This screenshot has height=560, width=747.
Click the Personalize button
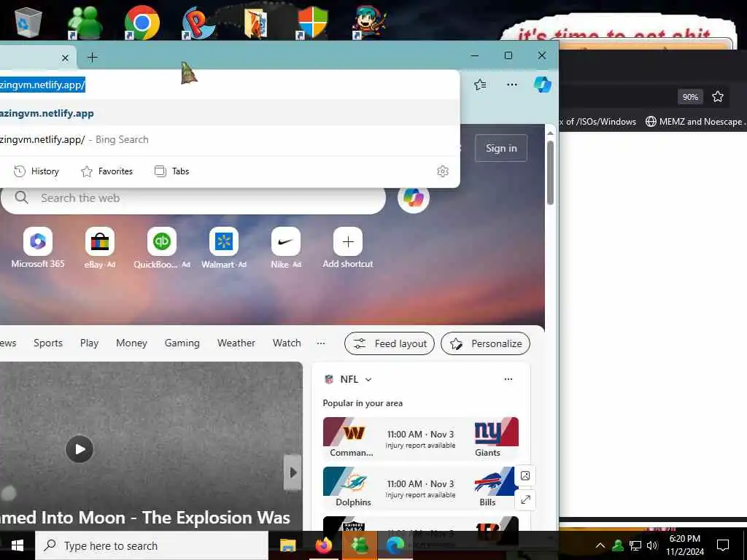[x=485, y=344]
